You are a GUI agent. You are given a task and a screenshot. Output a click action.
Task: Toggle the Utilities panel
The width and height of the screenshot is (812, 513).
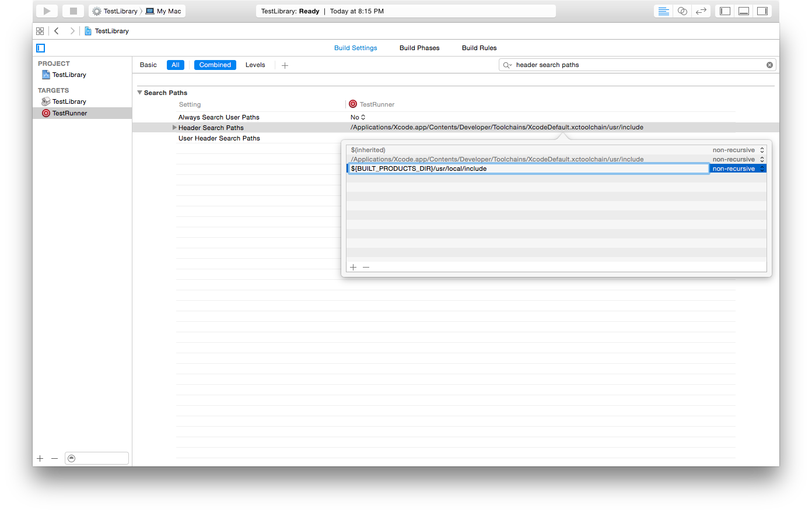[762, 11]
